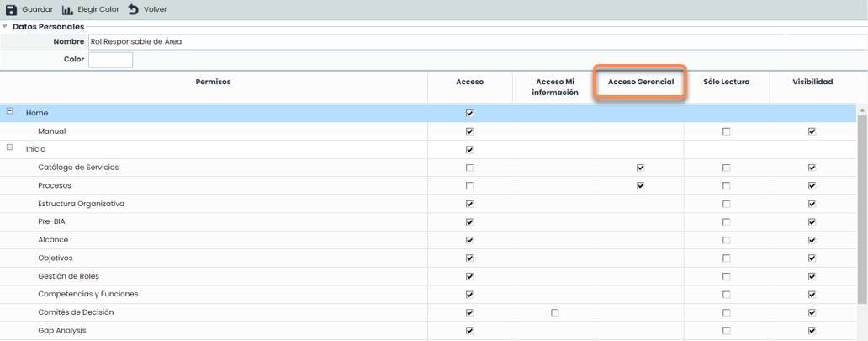Click the Volver back arrow icon

click(x=133, y=9)
